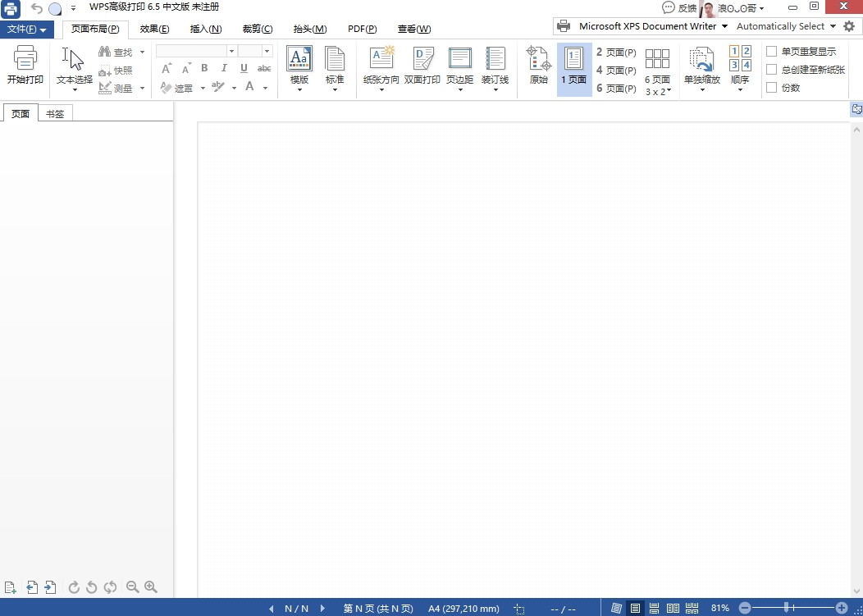The width and height of the screenshot is (863, 616).
Task: Open the font name dropdown
Action: pyautogui.click(x=231, y=51)
